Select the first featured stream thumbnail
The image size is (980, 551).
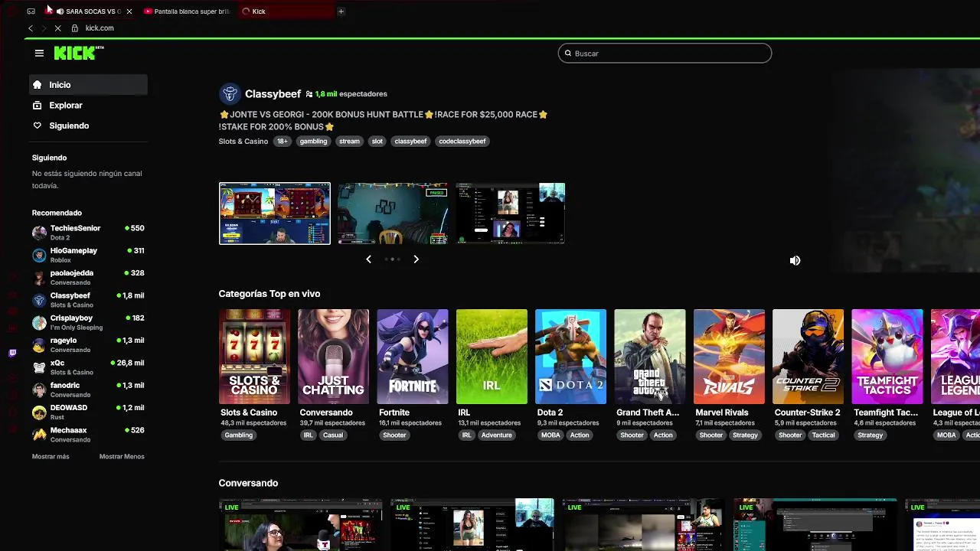coord(275,214)
